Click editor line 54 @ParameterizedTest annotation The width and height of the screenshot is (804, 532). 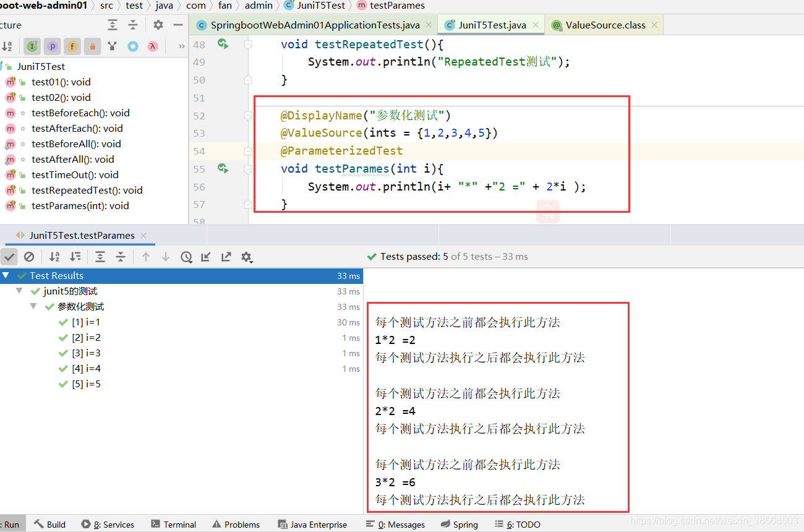(x=341, y=150)
